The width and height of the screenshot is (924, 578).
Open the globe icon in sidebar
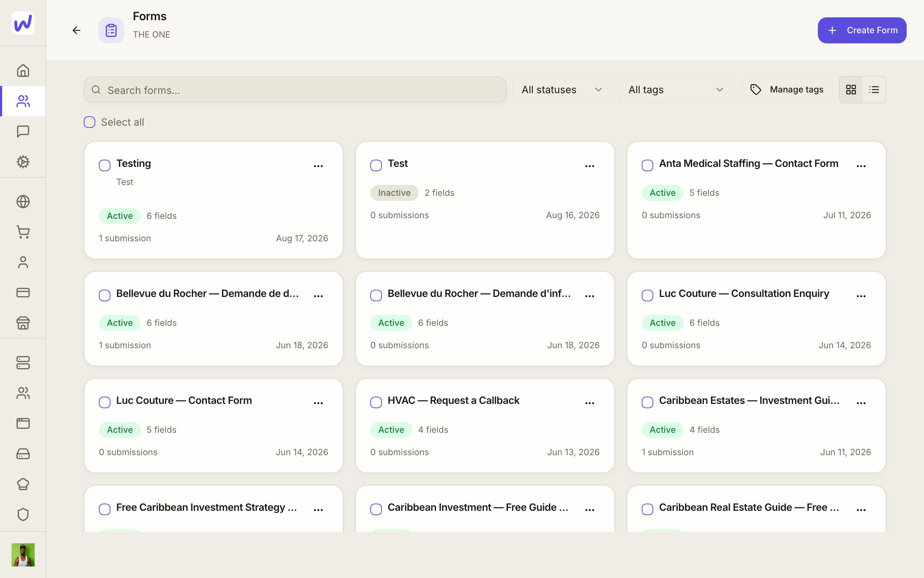pyautogui.click(x=23, y=202)
